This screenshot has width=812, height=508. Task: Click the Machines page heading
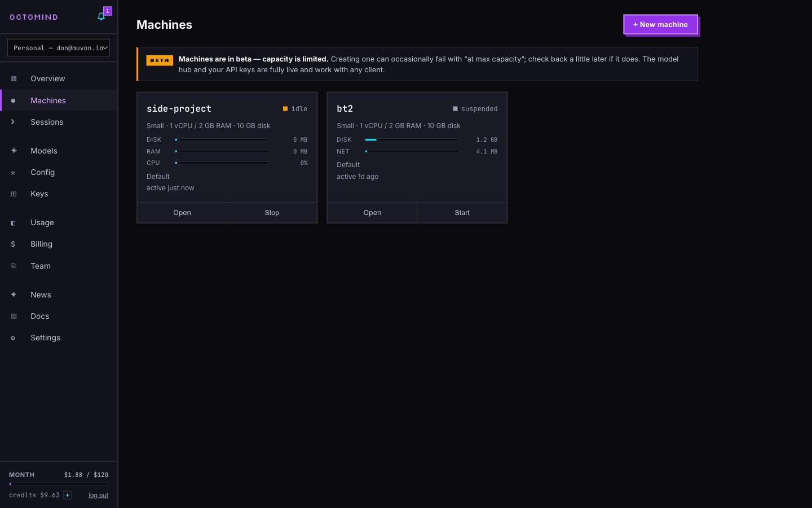(164, 25)
